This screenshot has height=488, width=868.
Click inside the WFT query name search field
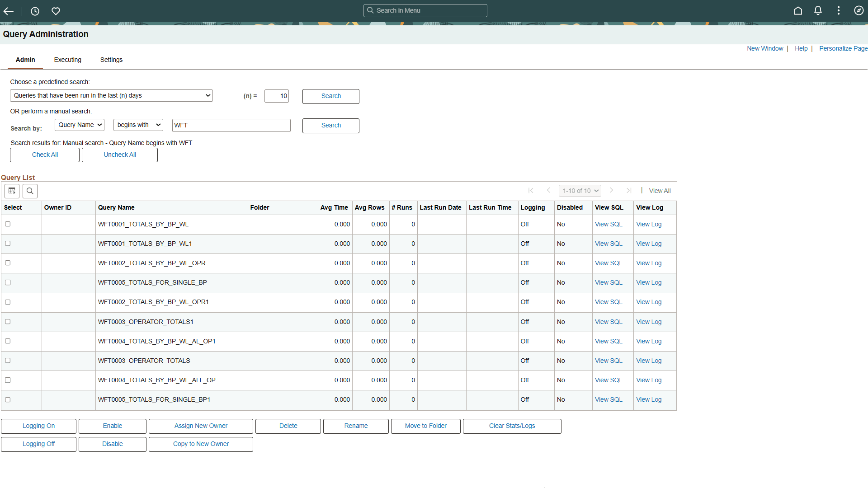pos(231,125)
